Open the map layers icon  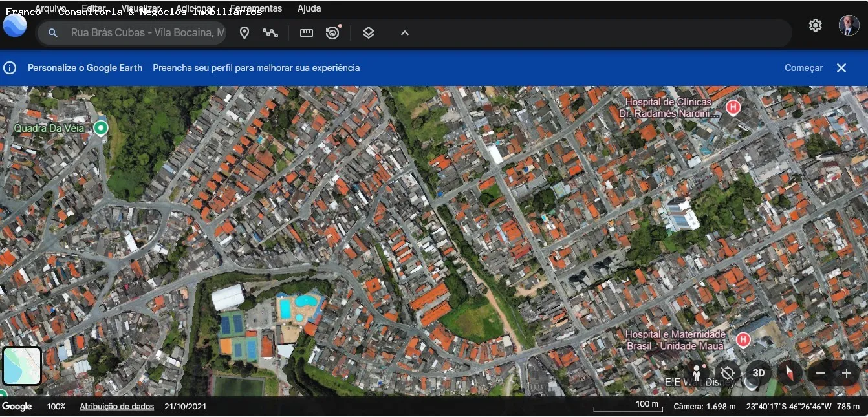(x=369, y=33)
